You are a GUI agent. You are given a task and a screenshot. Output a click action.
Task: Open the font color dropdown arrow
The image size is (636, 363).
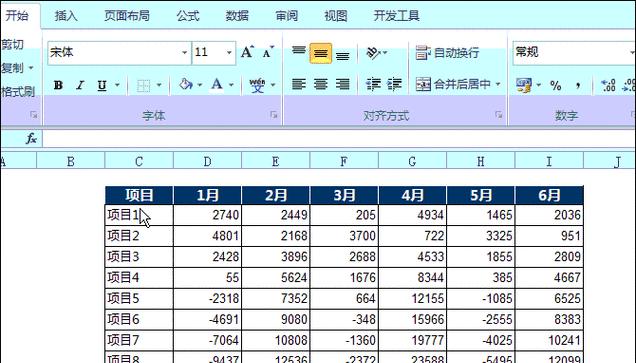click(x=231, y=85)
